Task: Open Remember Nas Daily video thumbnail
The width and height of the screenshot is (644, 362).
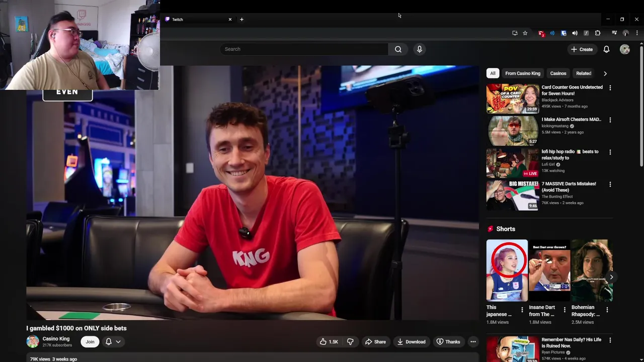Action: click(512, 349)
